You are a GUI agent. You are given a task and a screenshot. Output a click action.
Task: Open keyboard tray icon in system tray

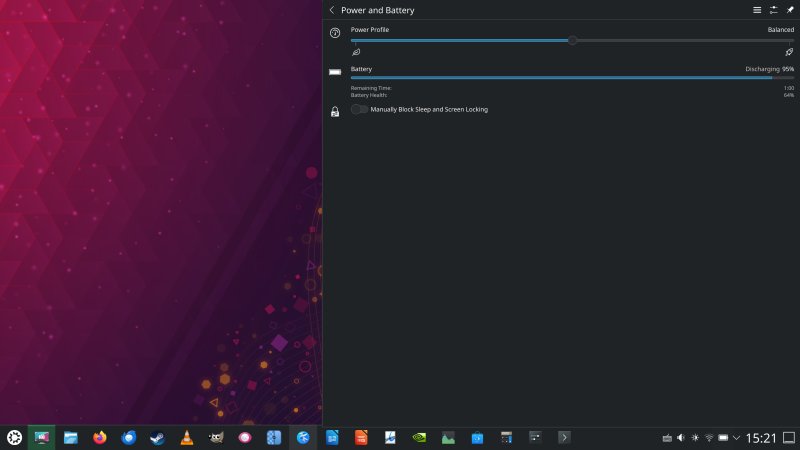667,438
